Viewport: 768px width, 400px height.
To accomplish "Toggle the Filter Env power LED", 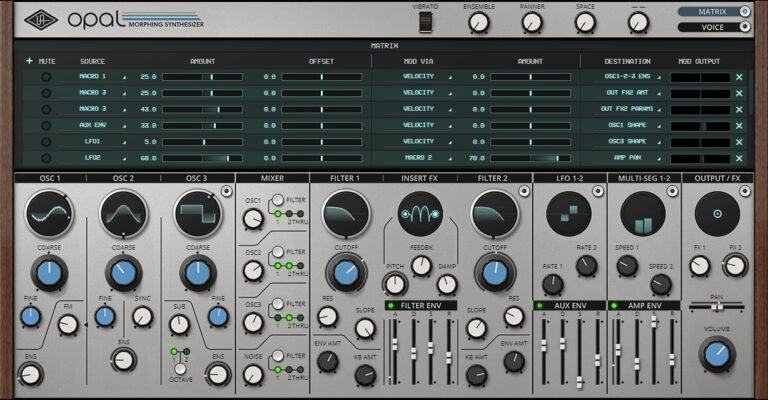I will click(391, 306).
